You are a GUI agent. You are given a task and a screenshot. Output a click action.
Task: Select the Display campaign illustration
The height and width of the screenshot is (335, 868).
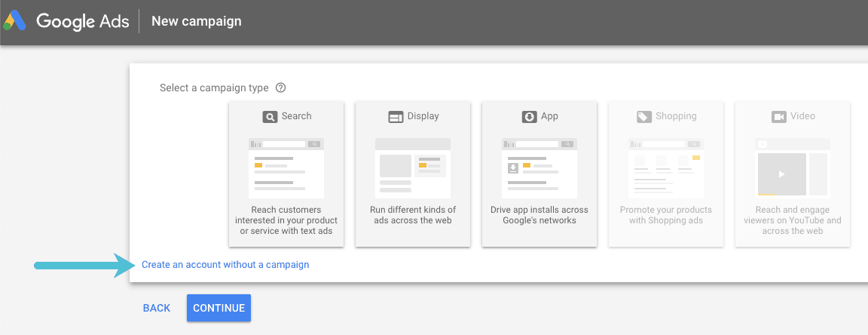tap(413, 167)
